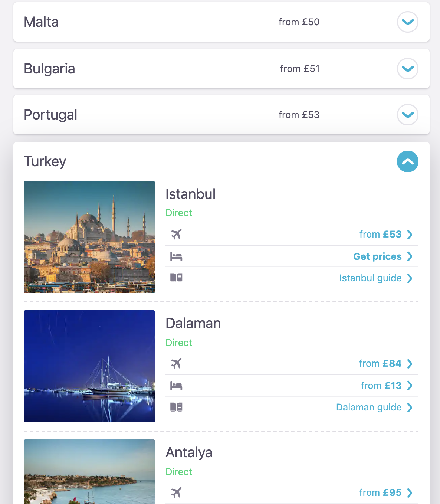This screenshot has width=440, height=504.
Task: Expand the Bulgaria chevron dropdown
Action: point(407,69)
